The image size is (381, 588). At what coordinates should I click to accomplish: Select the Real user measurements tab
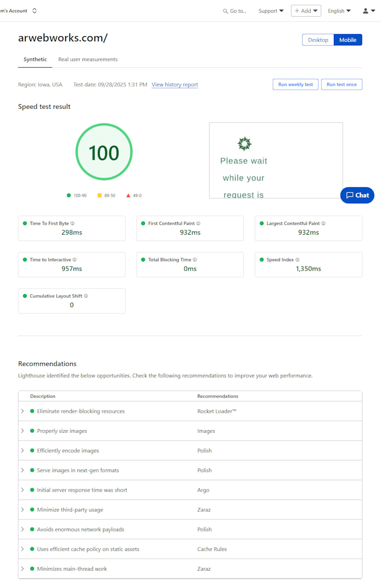click(x=88, y=59)
